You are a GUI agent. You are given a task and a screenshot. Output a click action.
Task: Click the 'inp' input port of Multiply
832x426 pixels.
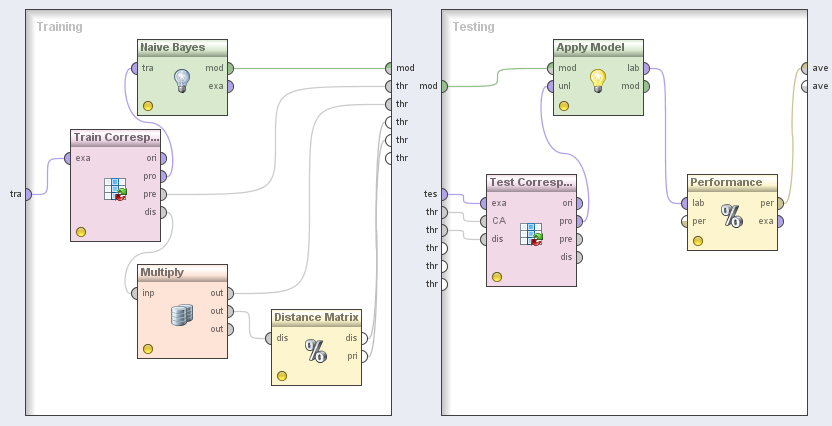tap(133, 293)
